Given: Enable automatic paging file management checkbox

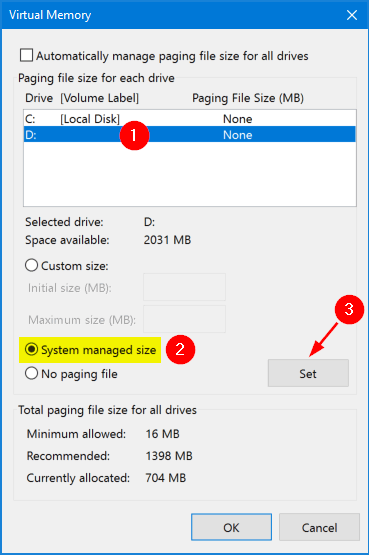Looking at the screenshot, I should click(x=27, y=56).
